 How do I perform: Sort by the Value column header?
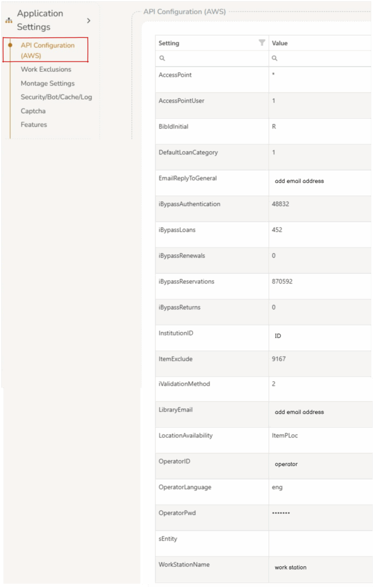[280, 43]
